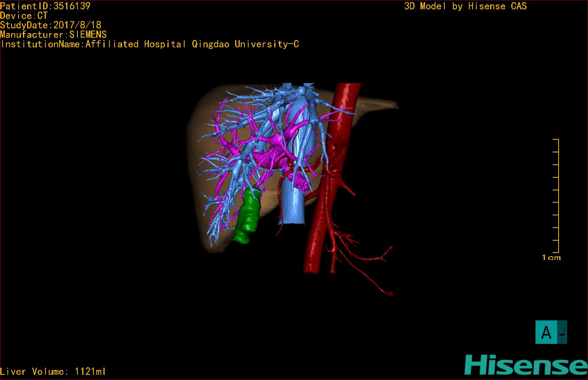Click the 3D Model by Hisense CAS text
Screen dimensions: 588x380
[466, 6]
